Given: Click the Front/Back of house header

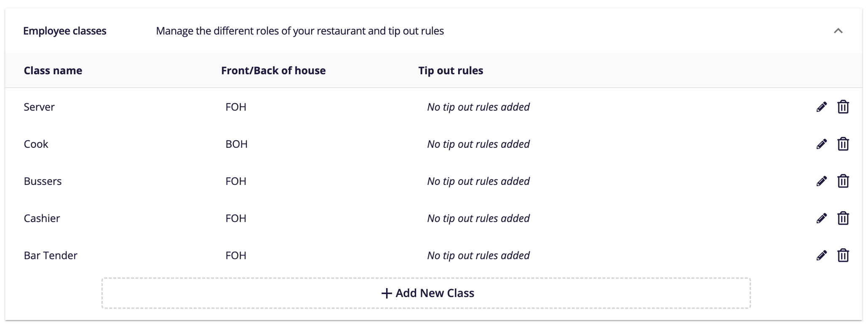Looking at the screenshot, I should click(273, 70).
